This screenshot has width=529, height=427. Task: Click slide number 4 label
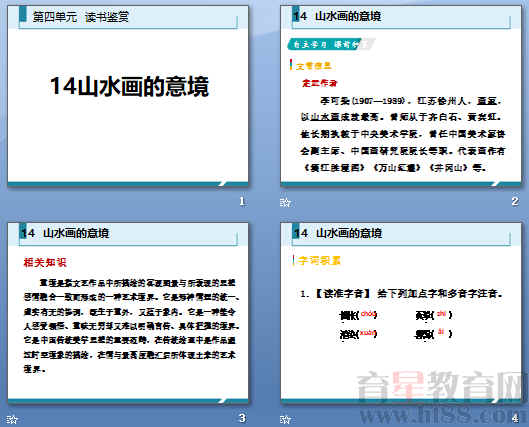point(515,418)
